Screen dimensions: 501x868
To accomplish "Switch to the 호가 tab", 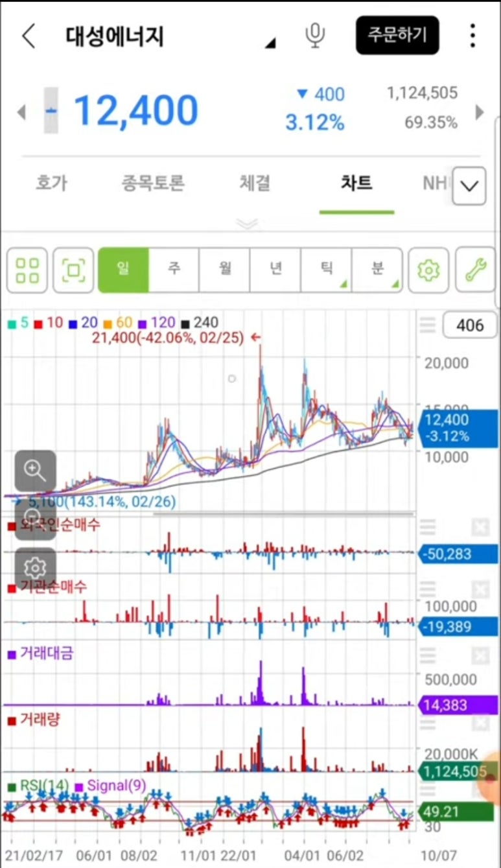I will point(51,183).
